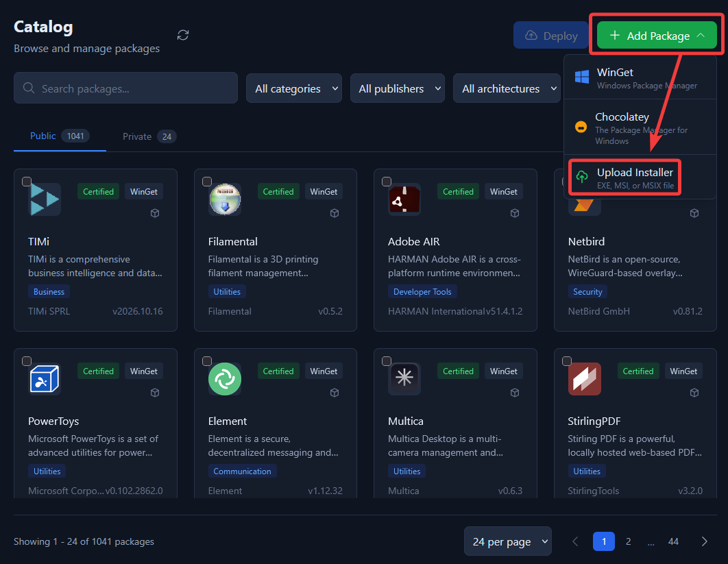Click the Multica app logo
Image resolution: width=728 pixels, height=564 pixels.
click(404, 379)
